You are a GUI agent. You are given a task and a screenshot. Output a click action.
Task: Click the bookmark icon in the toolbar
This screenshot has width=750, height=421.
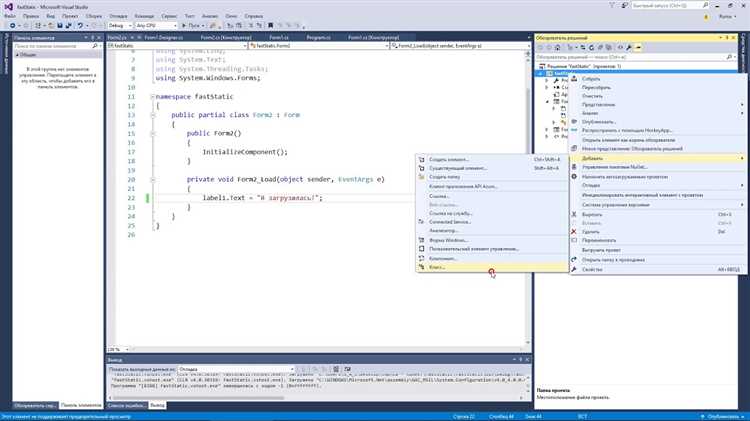(270, 25)
